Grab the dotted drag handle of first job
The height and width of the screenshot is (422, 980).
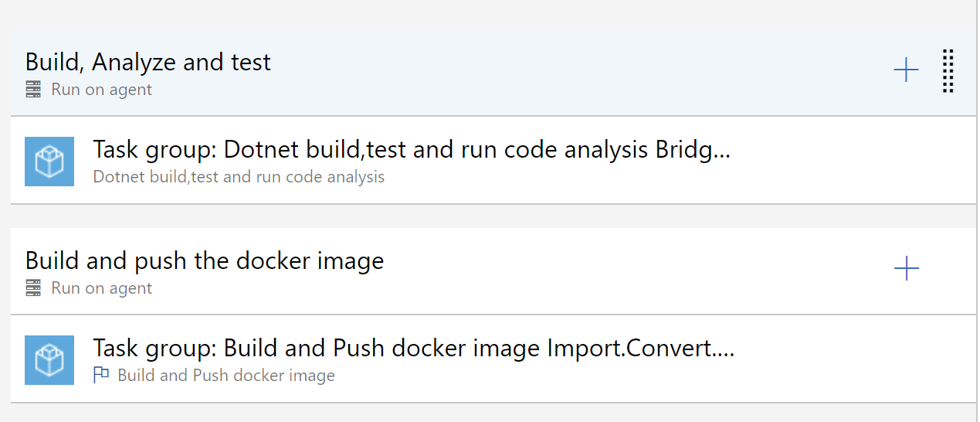pyautogui.click(x=948, y=71)
